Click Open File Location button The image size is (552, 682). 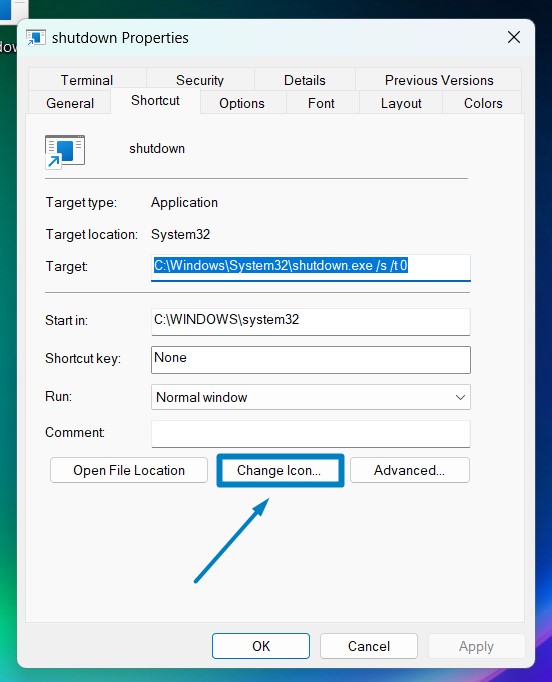[129, 470]
